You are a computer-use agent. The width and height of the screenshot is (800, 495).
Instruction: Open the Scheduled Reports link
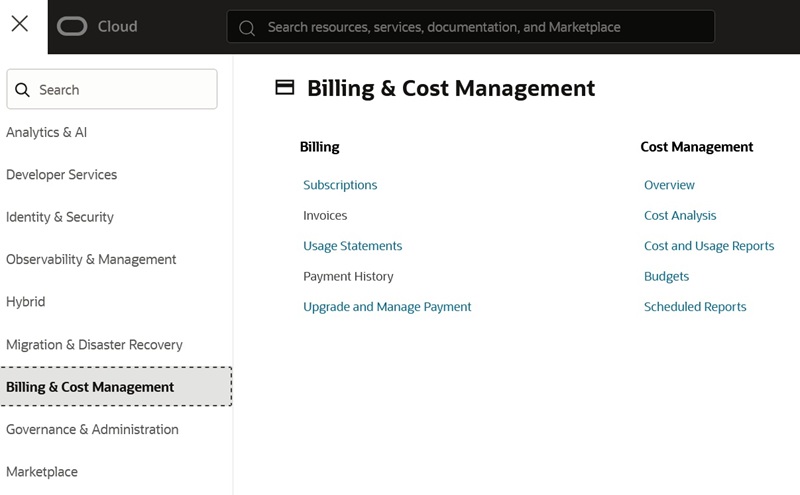(x=694, y=307)
